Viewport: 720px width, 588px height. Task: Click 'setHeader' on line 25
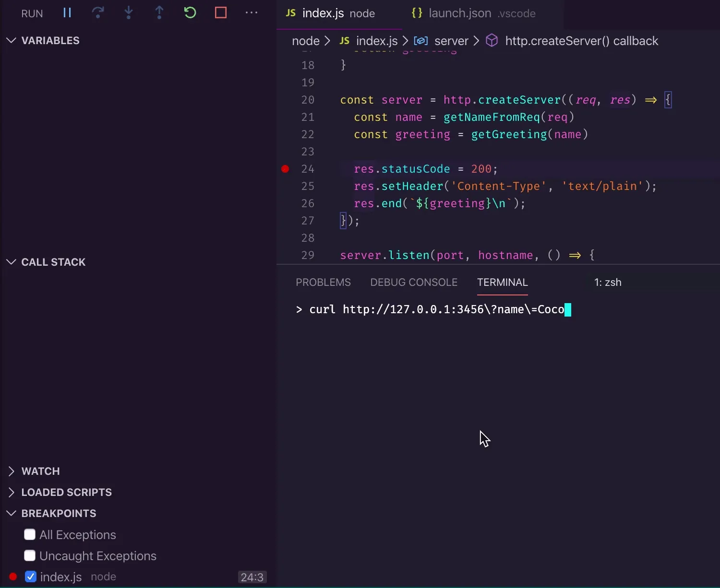pyautogui.click(x=412, y=186)
